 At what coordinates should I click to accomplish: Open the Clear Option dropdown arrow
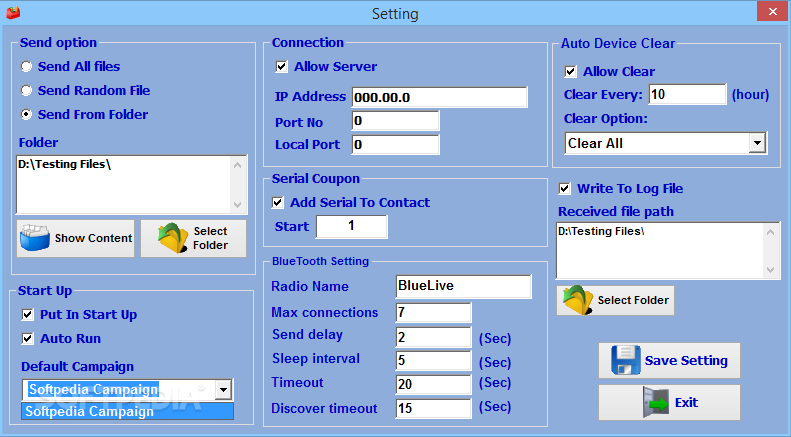[757, 143]
